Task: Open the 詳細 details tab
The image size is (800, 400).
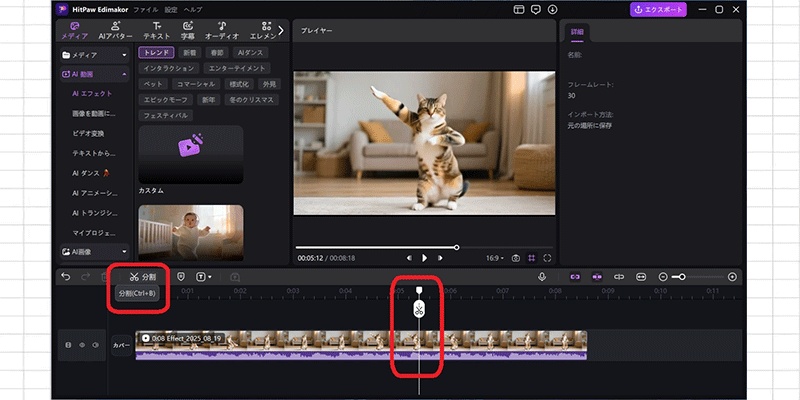Action: [x=577, y=33]
